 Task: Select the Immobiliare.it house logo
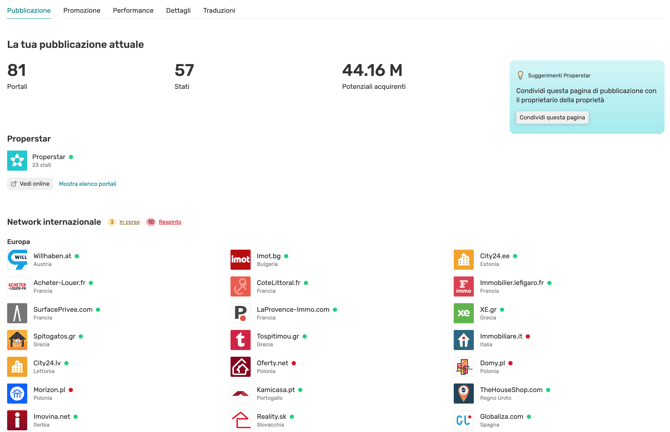point(464,340)
